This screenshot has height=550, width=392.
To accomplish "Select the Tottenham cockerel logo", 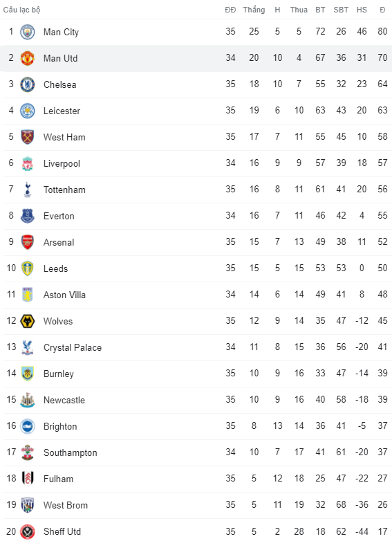I will pos(28,190).
